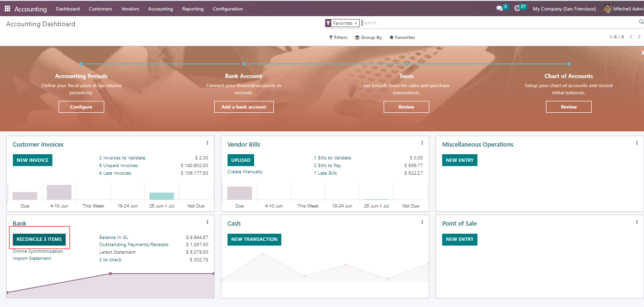This screenshot has width=644, height=307.
Task: Open the conversations chat icon
Action: 499,9
